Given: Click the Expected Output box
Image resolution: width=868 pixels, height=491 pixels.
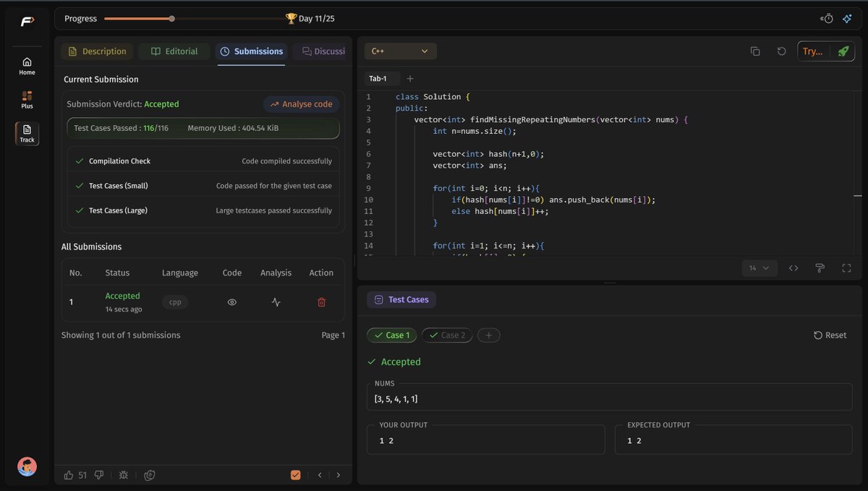Looking at the screenshot, I should coord(733,440).
